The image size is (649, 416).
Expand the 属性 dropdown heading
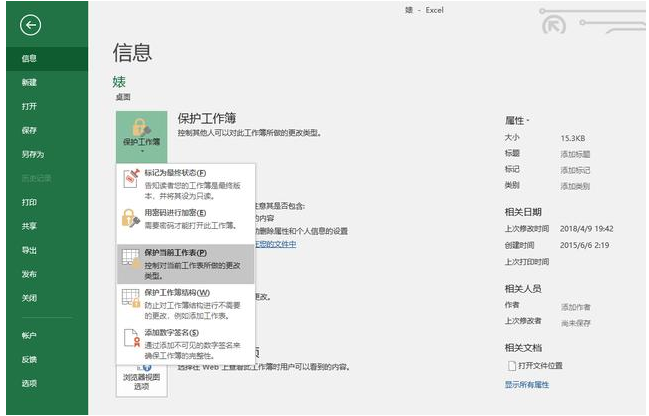(x=517, y=120)
